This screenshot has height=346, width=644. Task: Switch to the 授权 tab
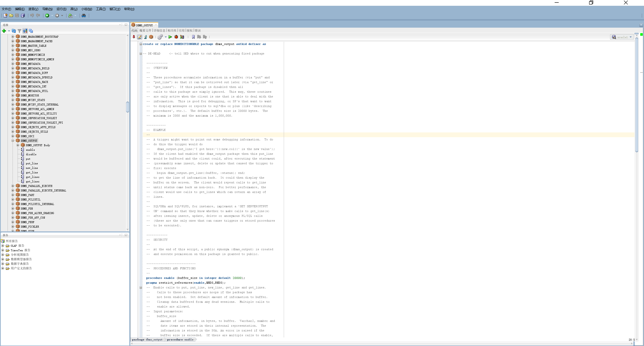tap(189, 31)
